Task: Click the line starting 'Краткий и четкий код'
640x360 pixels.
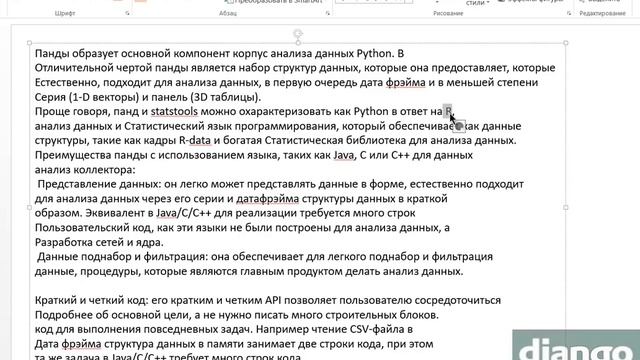Action: point(268,300)
